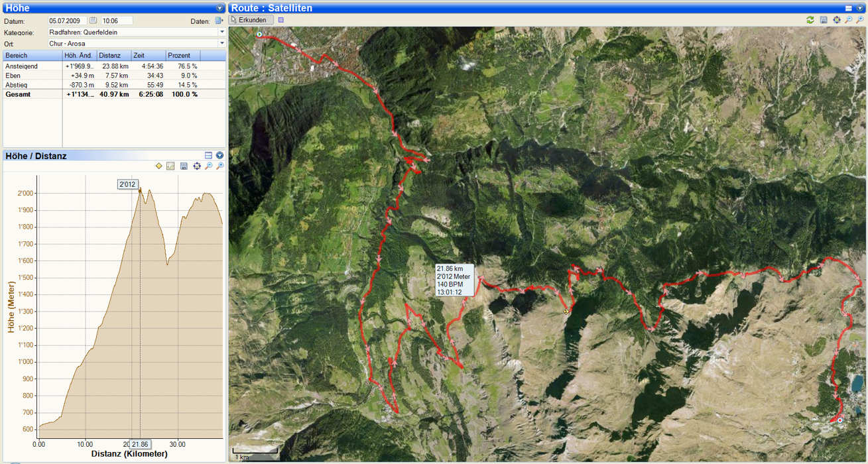
Task: Click the route end marker on map
Action: [x=839, y=420]
